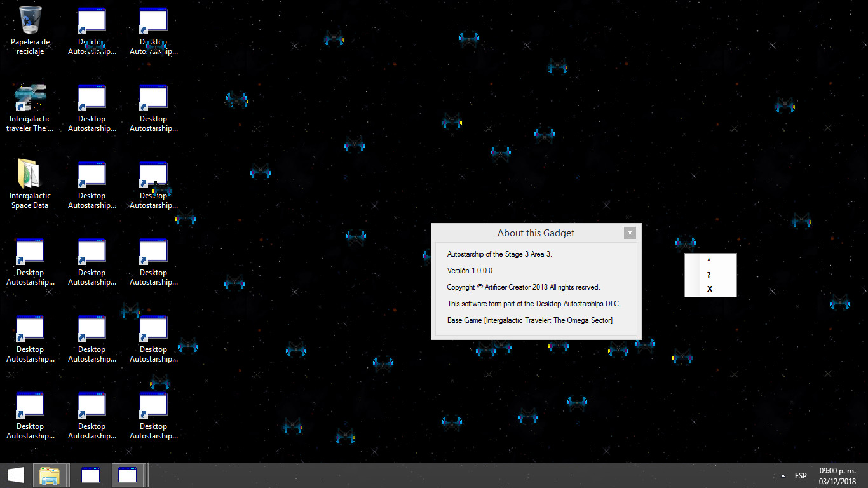Open the Intergalactic Space Data folder
Image resolution: width=868 pixels, height=488 pixels.
tap(29, 178)
